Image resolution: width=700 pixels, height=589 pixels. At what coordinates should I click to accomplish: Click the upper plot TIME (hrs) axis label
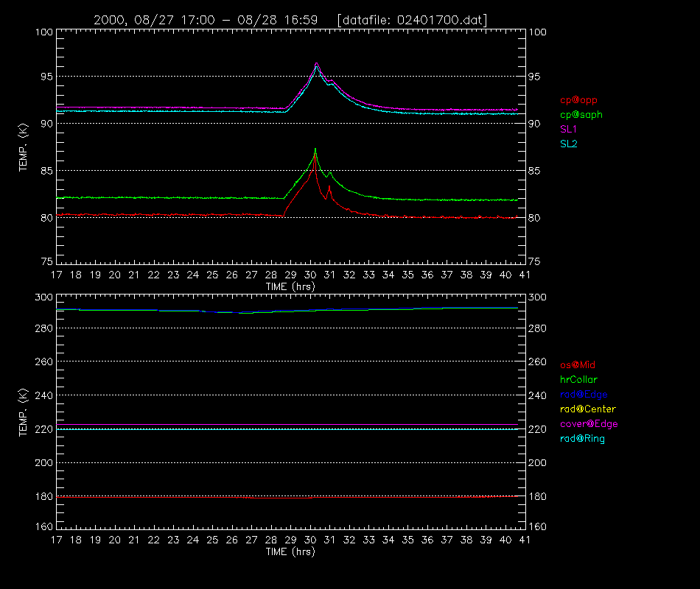pos(290,287)
